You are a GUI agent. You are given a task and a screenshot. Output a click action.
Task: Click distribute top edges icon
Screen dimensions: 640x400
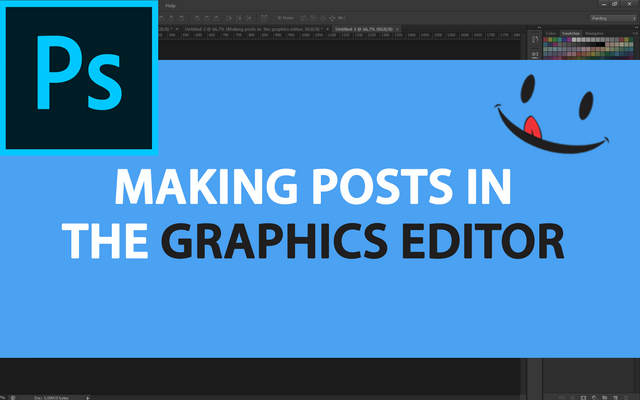[197, 18]
